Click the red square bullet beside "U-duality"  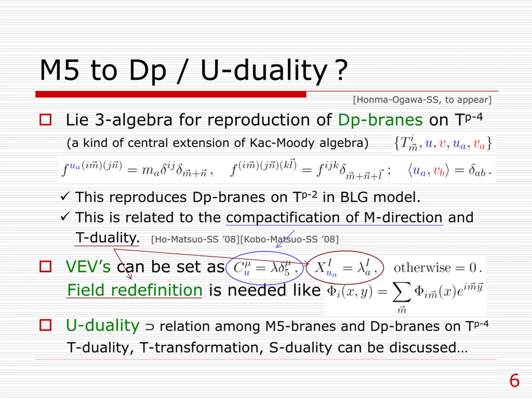[46, 325]
